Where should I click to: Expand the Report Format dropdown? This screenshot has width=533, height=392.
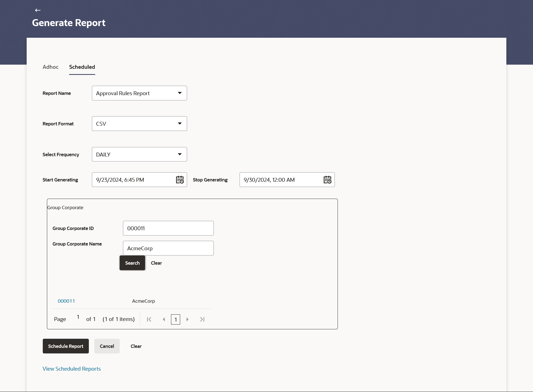pyautogui.click(x=139, y=124)
